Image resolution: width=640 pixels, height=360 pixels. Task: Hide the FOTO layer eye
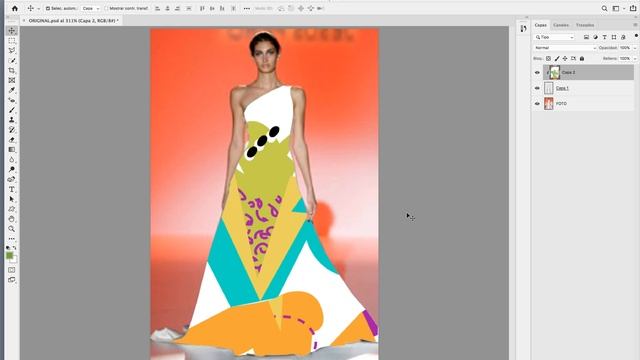coord(537,104)
